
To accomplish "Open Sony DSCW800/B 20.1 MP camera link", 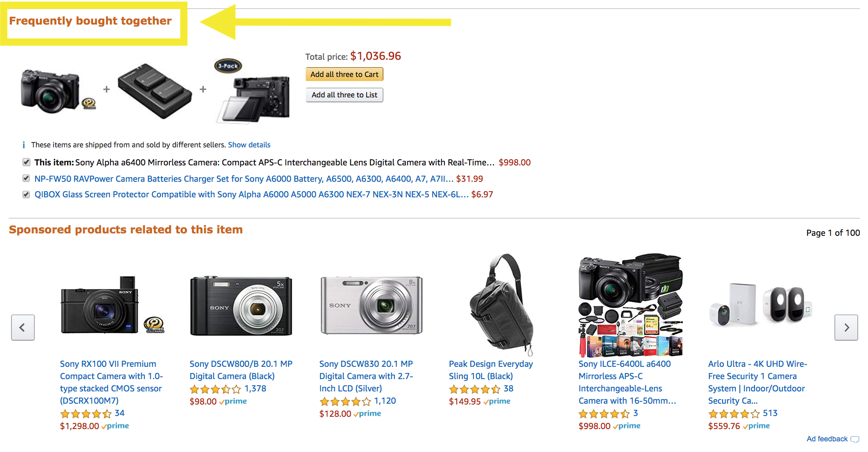I will 241,370.
